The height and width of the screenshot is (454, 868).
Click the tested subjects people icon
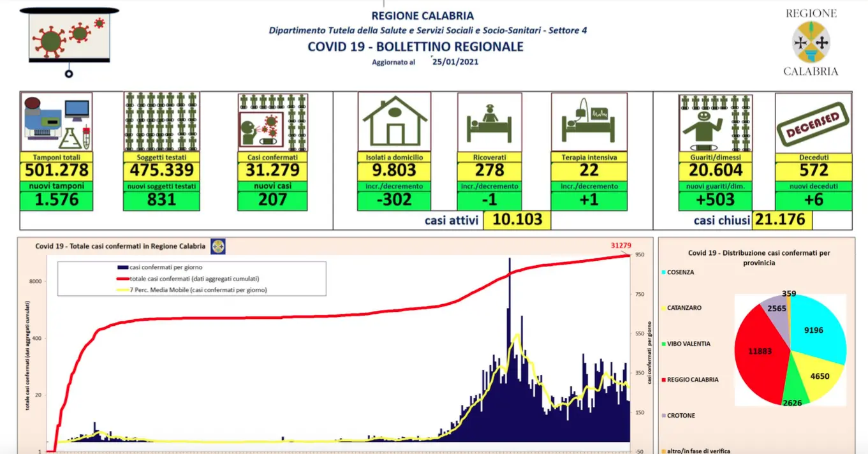click(161, 122)
